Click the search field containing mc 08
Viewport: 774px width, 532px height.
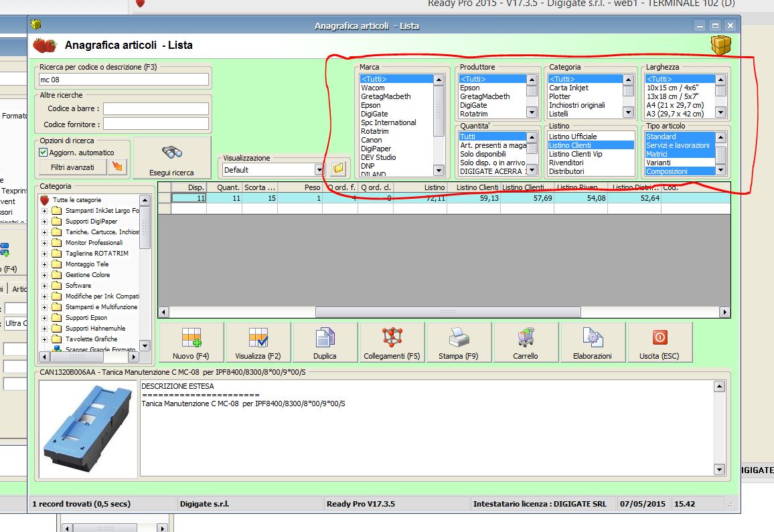123,80
